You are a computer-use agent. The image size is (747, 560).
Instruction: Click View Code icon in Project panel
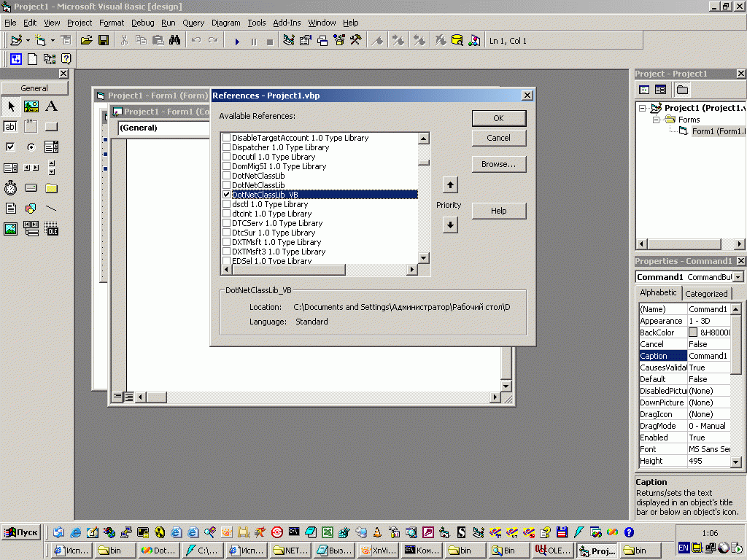coord(644,90)
